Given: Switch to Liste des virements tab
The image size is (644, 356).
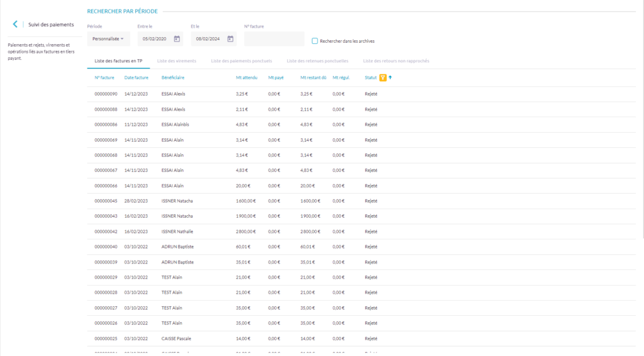Looking at the screenshot, I should [177, 61].
